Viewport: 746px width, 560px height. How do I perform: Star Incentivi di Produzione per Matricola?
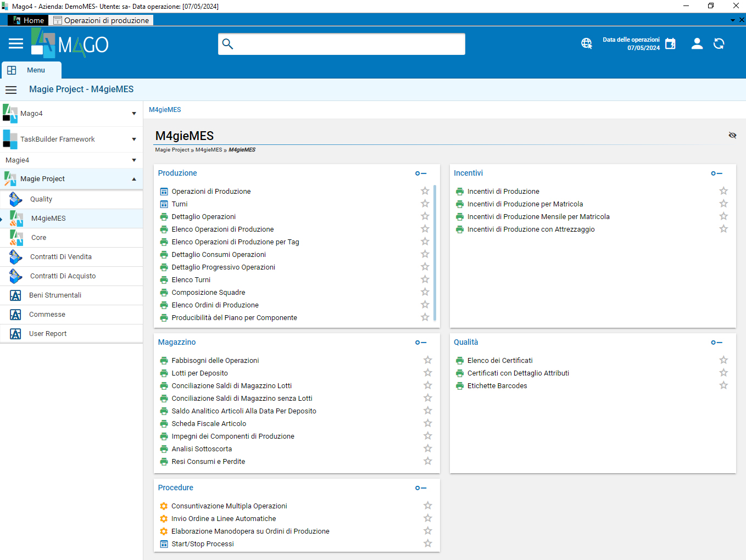pyautogui.click(x=723, y=204)
